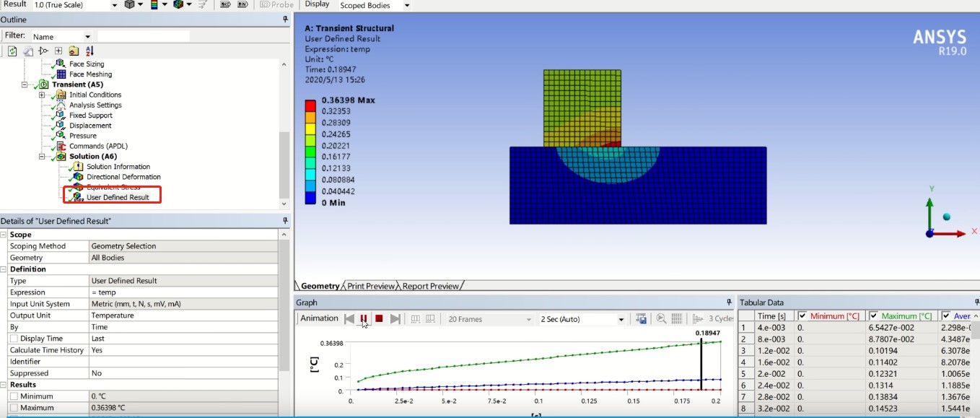This screenshot has height=418, width=980.
Task: Stop the animation
Action: pos(379,318)
